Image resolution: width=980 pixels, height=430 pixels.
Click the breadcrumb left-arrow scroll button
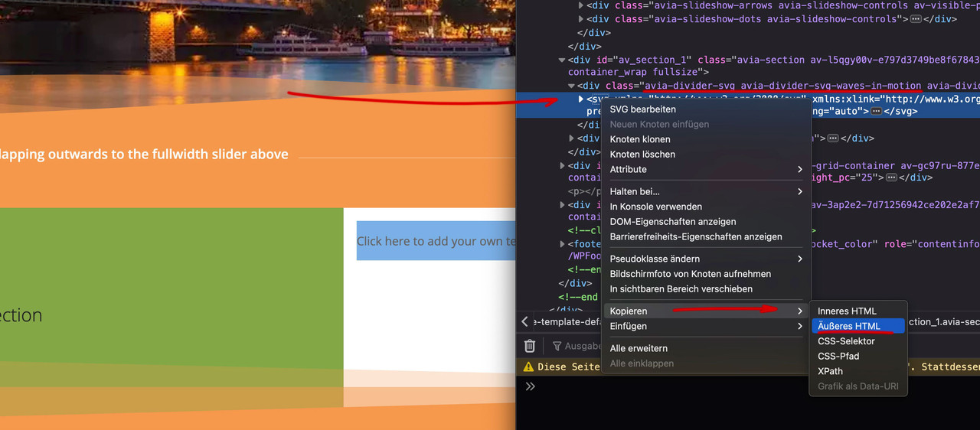[x=524, y=322]
